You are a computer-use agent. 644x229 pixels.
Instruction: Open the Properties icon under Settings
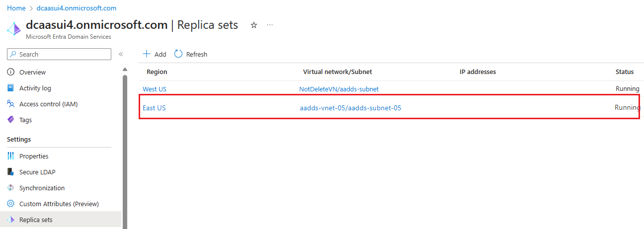[11, 156]
